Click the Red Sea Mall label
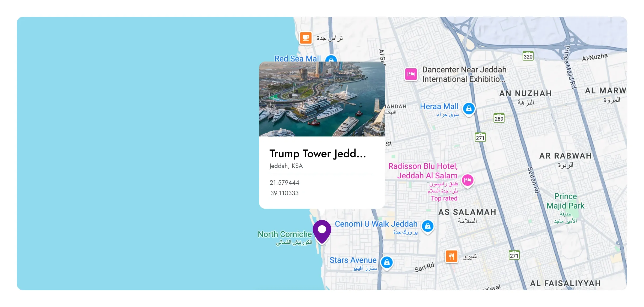The height and width of the screenshot is (307, 644). coord(297,58)
